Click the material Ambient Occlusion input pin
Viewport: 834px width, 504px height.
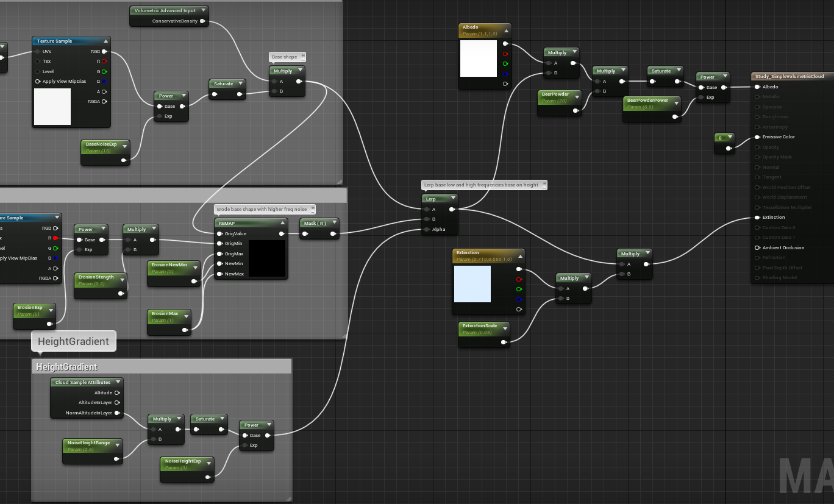point(757,247)
